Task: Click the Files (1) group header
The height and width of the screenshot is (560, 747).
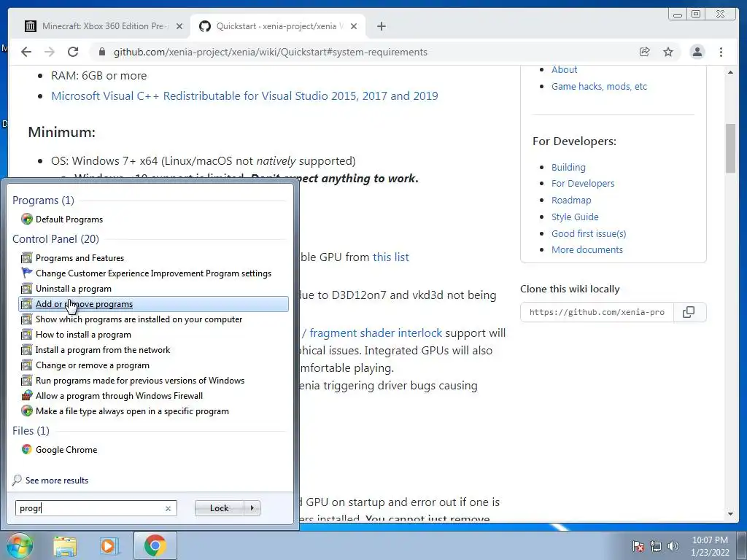Action: [x=31, y=430]
